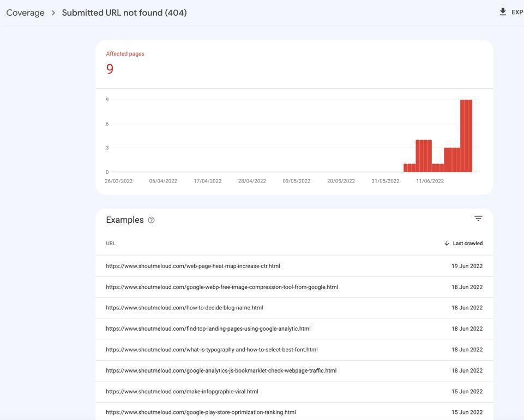Viewport: 524px width, 420px height.
Task: Open google-play-store-oprimization-ranking URL row
Action: point(201,412)
